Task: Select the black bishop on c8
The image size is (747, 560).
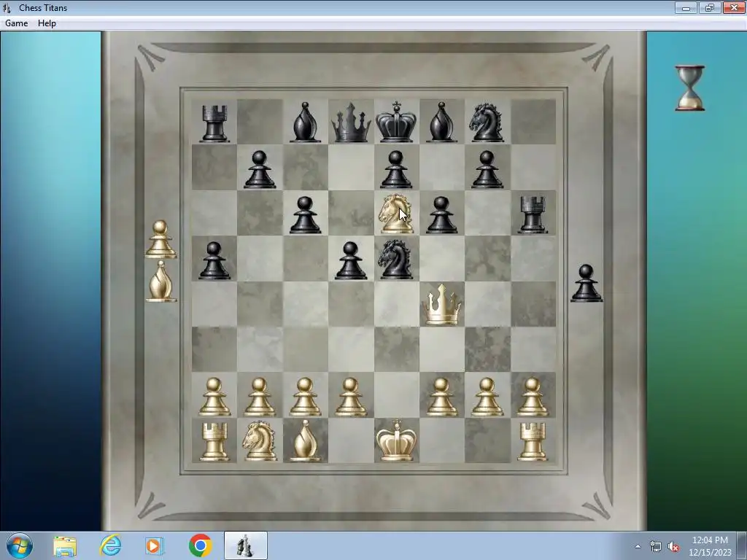Action: point(305,122)
